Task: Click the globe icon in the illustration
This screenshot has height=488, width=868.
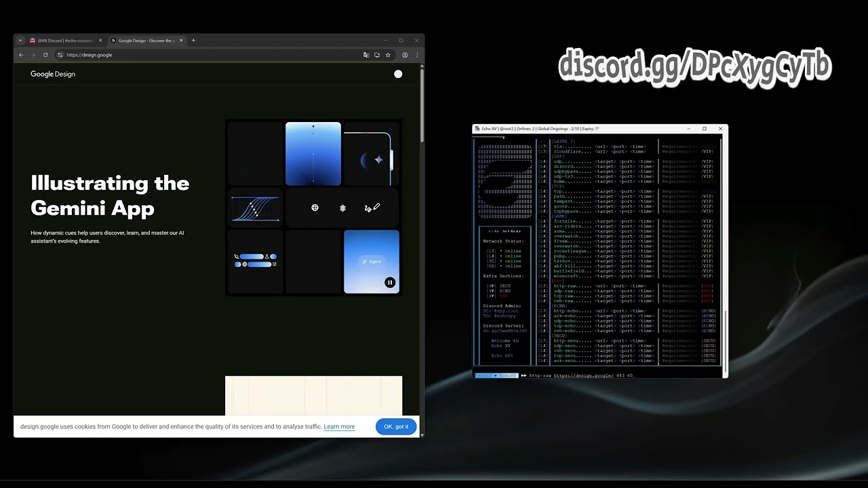Action: click(x=315, y=207)
